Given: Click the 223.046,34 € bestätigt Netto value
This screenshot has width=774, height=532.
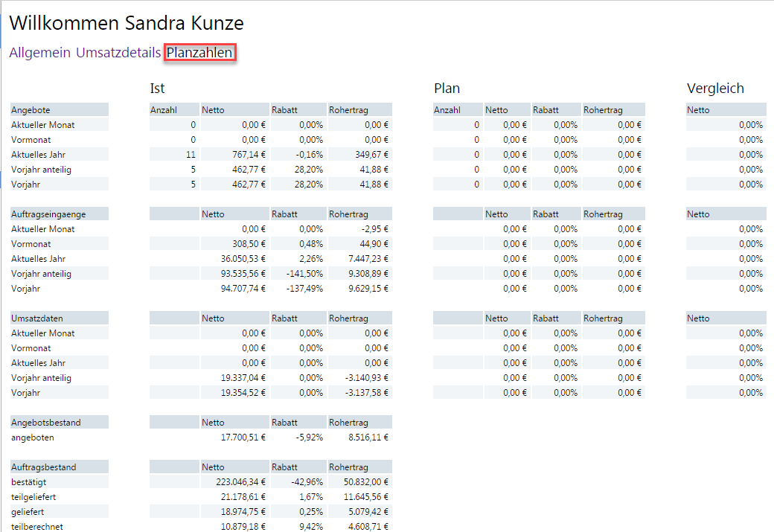Looking at the screenshot, I should tap(240, 482).
